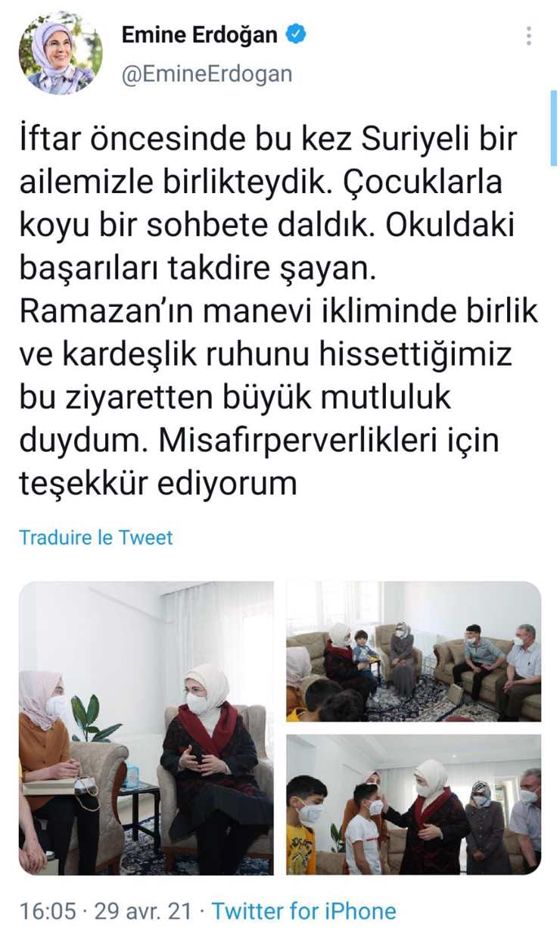Click the 29 avr. 21 date

(x=144, y=911)
